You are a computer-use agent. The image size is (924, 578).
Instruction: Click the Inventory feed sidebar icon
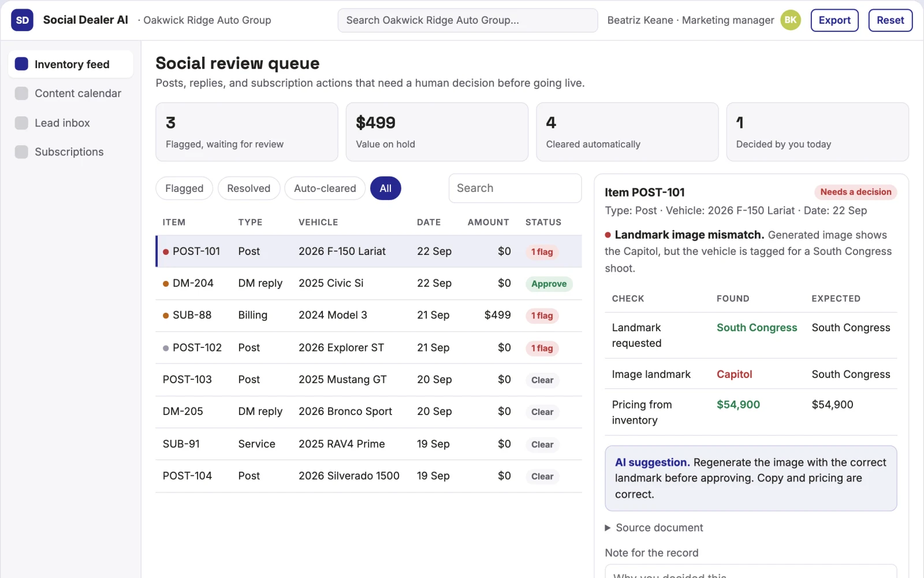[x=21, y=64]
